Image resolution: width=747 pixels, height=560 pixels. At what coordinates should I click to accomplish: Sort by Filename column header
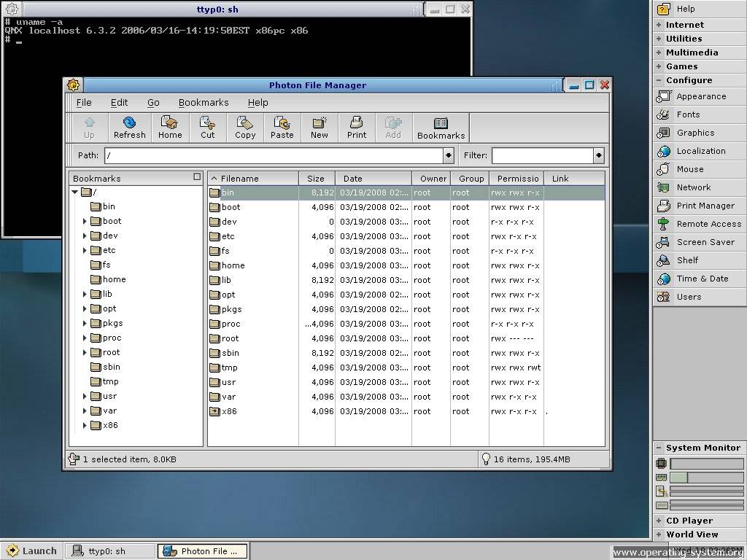point(253,179)
